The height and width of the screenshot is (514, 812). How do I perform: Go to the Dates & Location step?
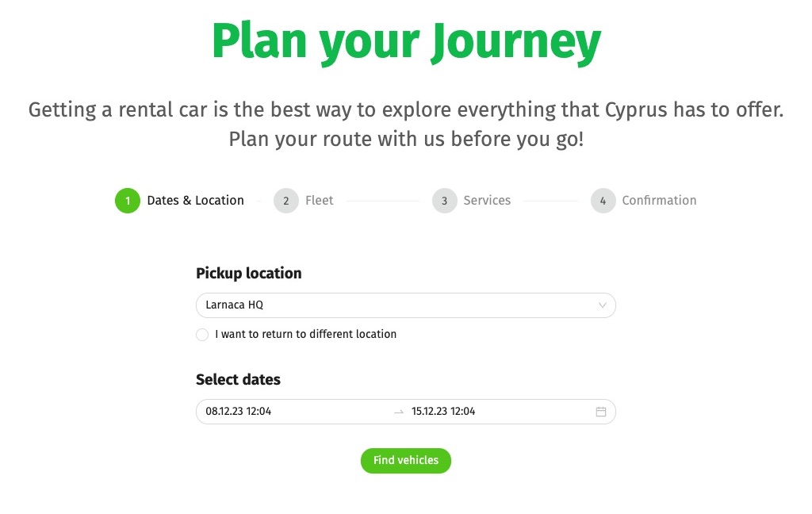click(x=196, y=201)
